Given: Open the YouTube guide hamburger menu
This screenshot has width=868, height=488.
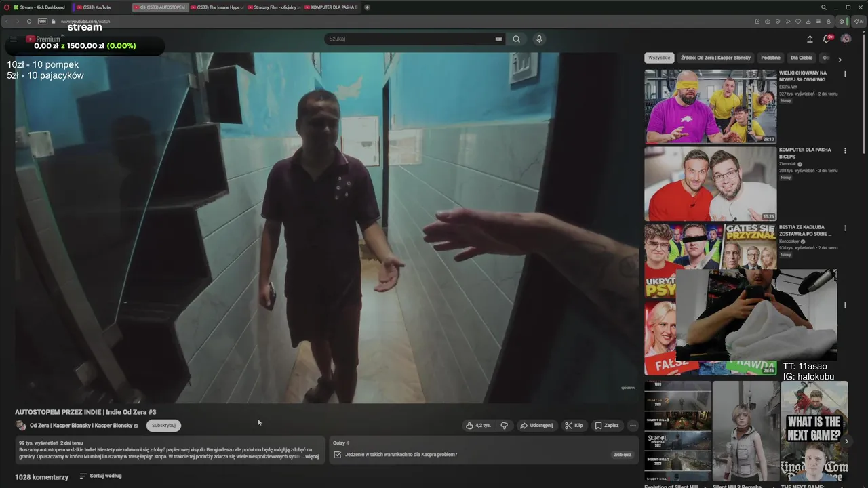Looking at the screenshot, I should 13,39.
